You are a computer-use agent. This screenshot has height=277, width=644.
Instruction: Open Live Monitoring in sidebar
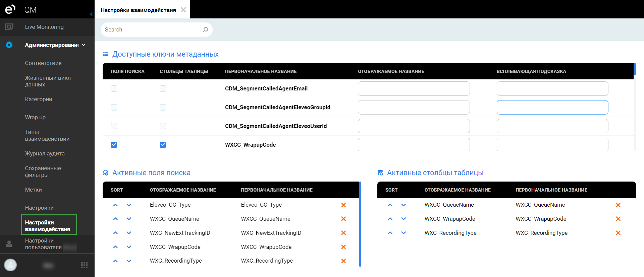(44, 27)
